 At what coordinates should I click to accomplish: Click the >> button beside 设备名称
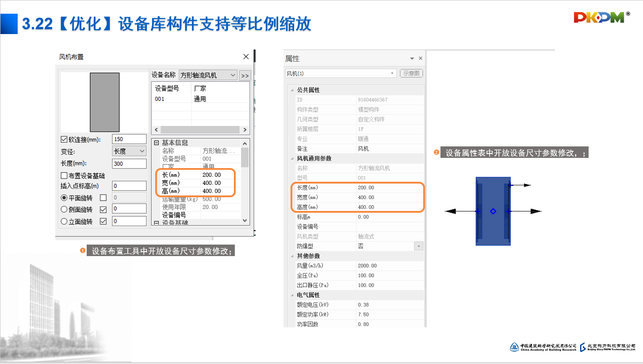pos(245,76)
